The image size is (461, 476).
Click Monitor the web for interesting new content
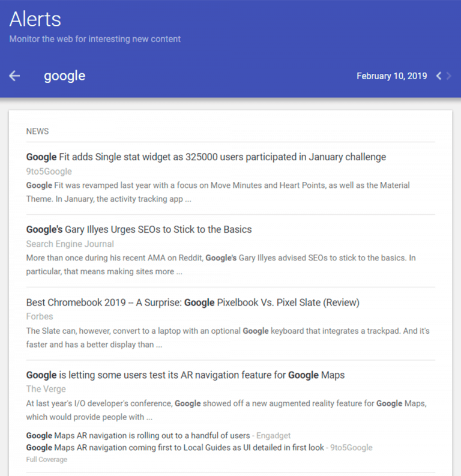[95, 39]
